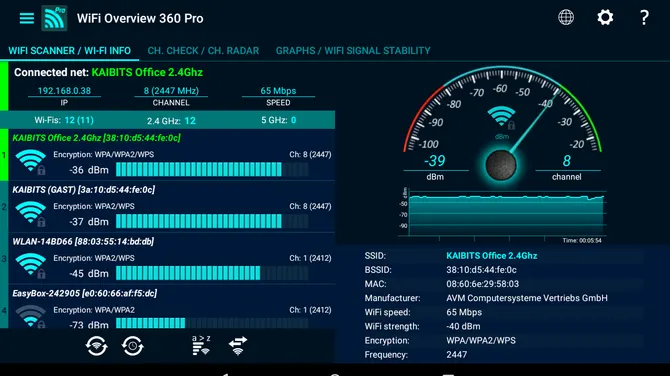
Task: Tap the 5 GHz: 0 counter
Action: pos(279,120)
